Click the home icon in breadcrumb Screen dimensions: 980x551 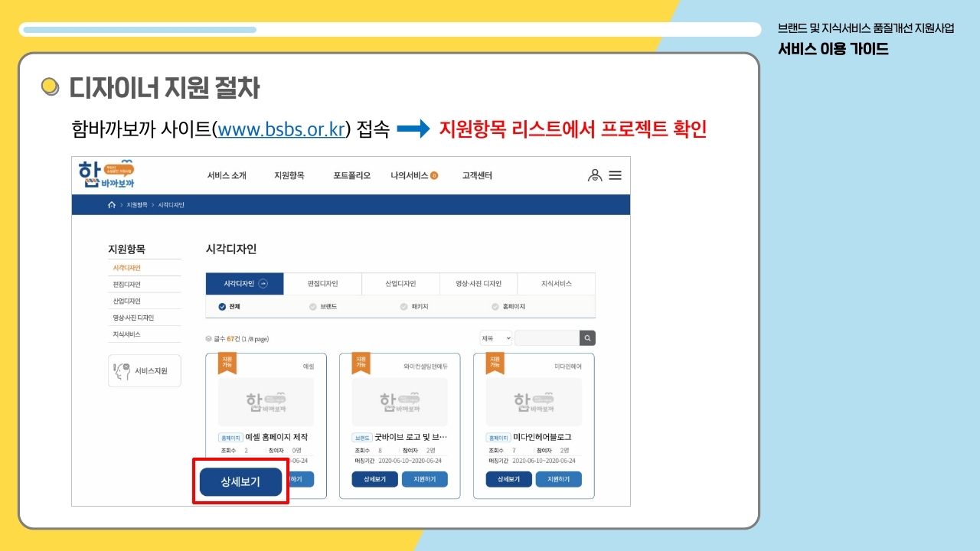coord(112,205)
